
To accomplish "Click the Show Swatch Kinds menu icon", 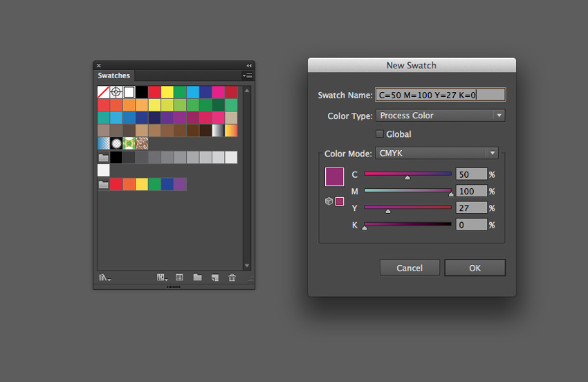I will [x=162, y=278].
